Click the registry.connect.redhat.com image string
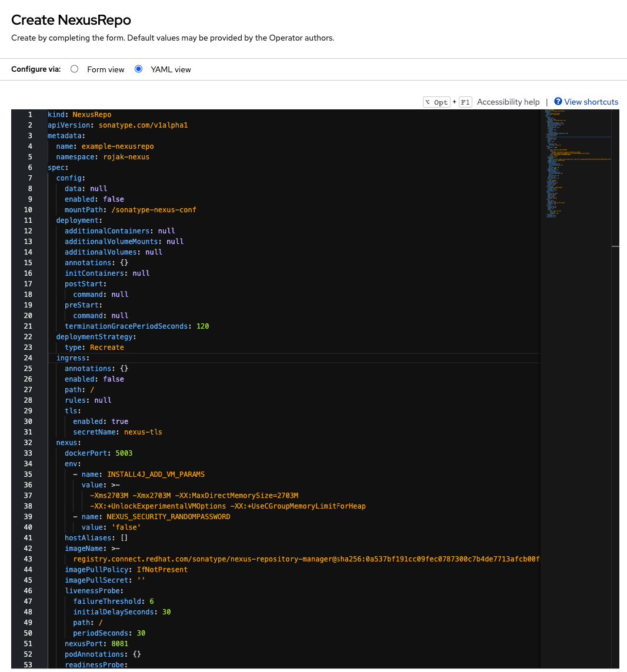Image resolution: width=627 pixels, height=672 pixels. [x=306, y=559]
